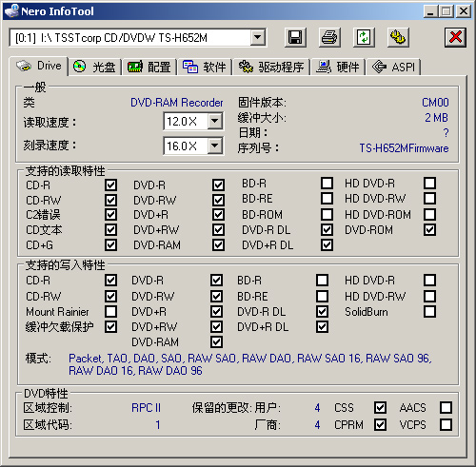Toggle the DVD-RAM read feature checkbox
The width and height of the screenshot is (476, 467).
(218, 244)
